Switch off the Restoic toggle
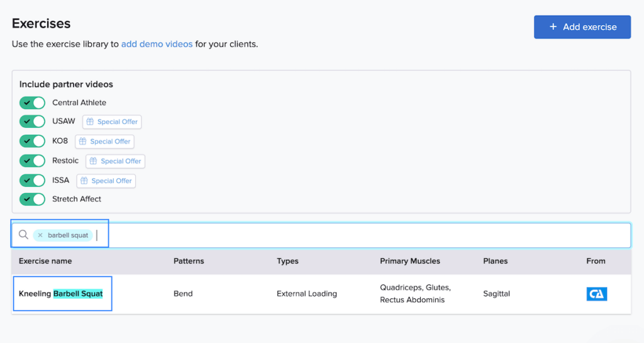Screen dimensions: 644x343 32,160
